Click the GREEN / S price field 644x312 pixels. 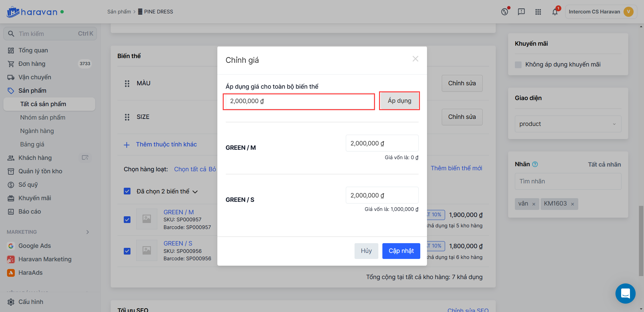[382, 195]
